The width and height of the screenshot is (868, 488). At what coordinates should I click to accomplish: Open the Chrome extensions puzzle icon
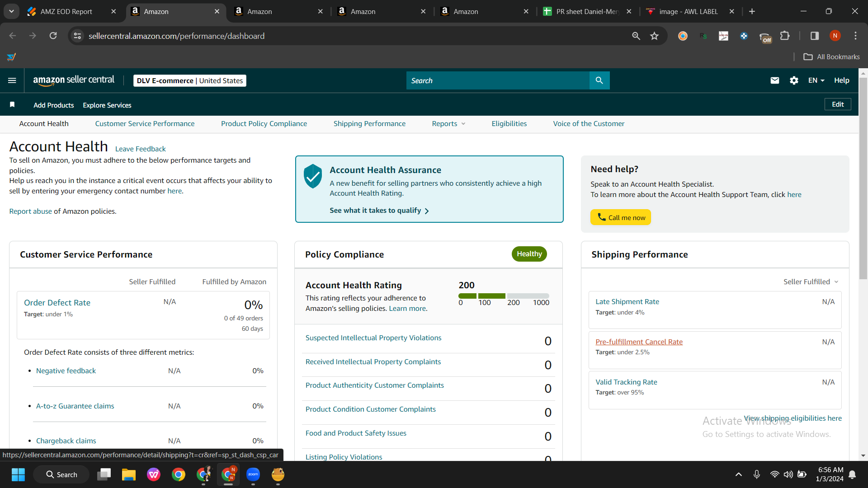(785, 36)
